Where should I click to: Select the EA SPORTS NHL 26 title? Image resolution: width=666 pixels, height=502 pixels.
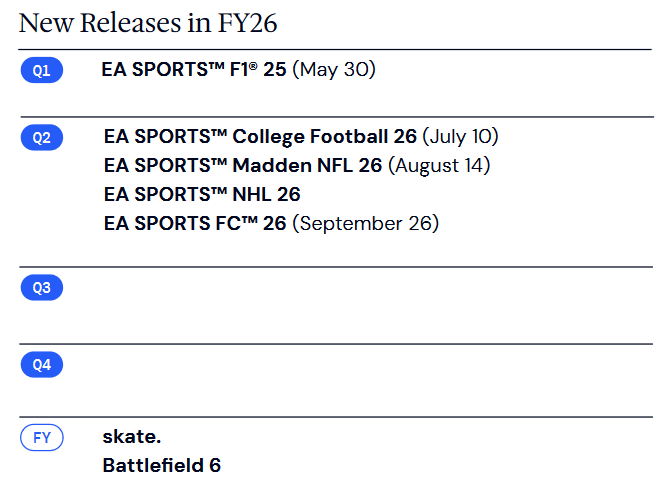pyautogui.click(x=202, y=195)
